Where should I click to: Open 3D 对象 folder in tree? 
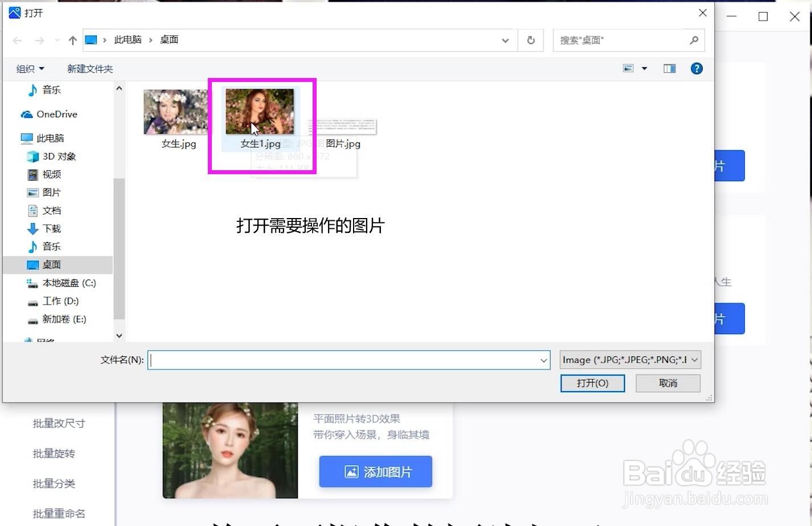(x=51, y=157)
